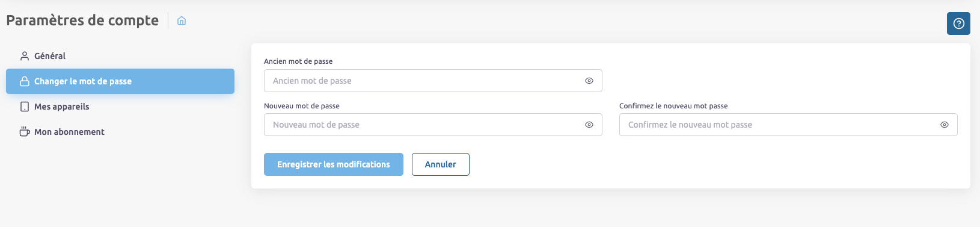Click the Paramètres de compte page heading

coord(82,20)
